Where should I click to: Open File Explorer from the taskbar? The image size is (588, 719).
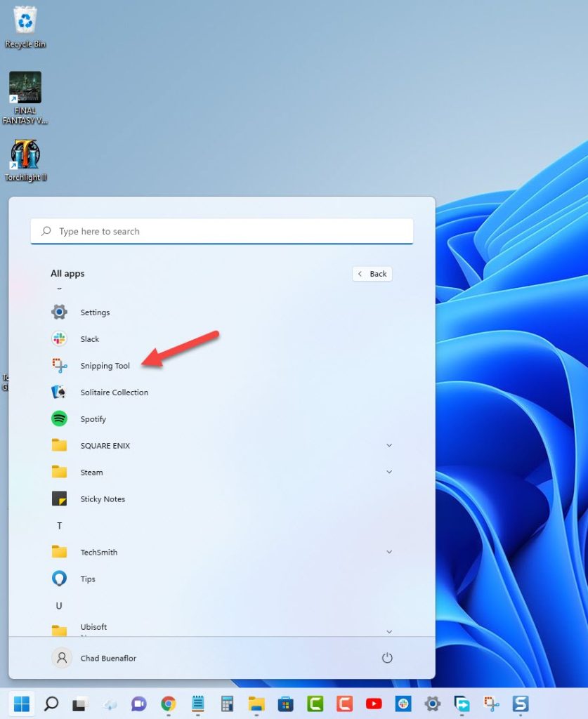[256, 704]
